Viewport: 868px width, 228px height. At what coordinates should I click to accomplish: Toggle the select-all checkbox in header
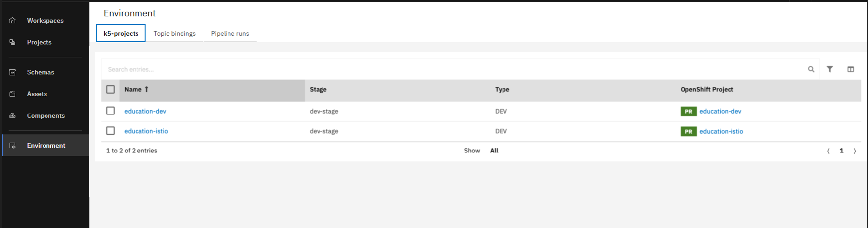[110, 89]
